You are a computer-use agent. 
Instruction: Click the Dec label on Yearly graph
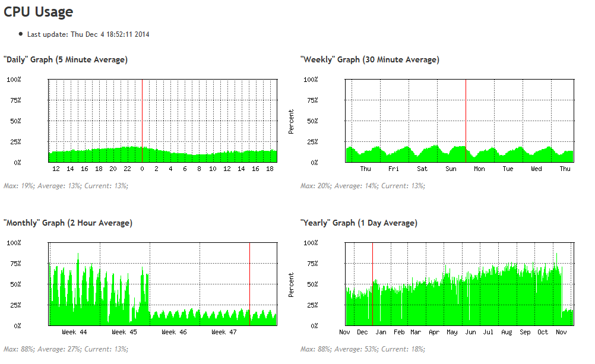pyautogui.click(x=362, y=332)
